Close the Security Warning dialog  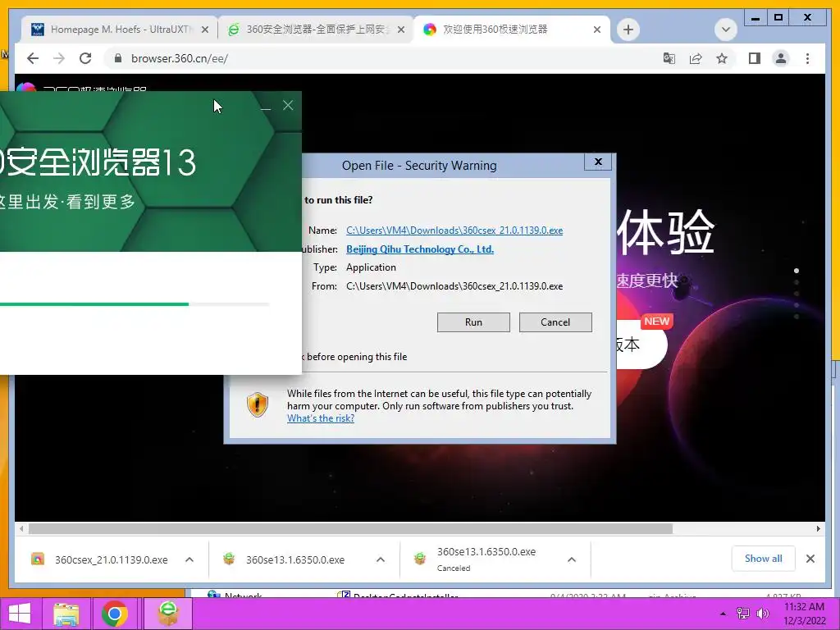pyautogui.click(x=598, y=162)
